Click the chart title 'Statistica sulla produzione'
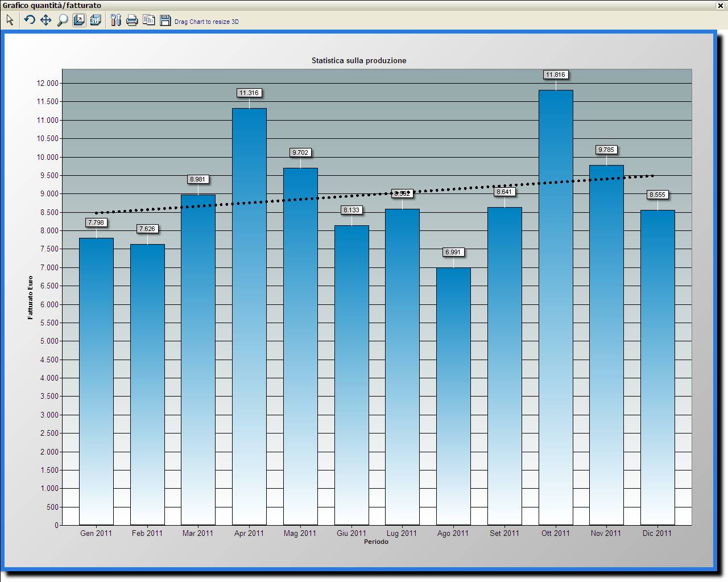This screenshot has height=582, width=728. click(x=359, y=60)
